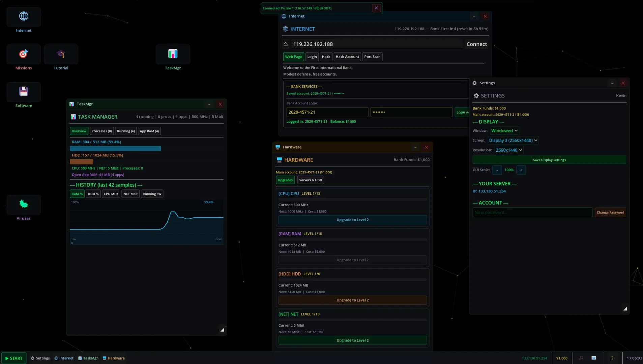Switch to Settings in the taskbar
Viewport: 643px width, 364px height.
coord(40,358)
